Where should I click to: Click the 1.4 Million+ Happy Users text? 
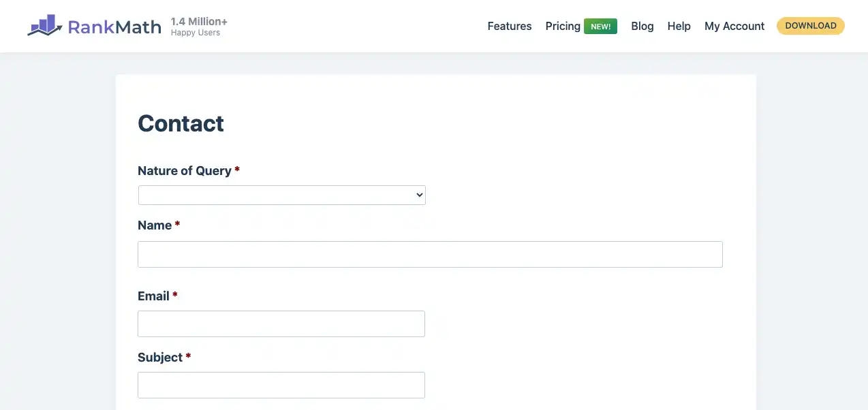pyautogui.click(x=199, y=27)
